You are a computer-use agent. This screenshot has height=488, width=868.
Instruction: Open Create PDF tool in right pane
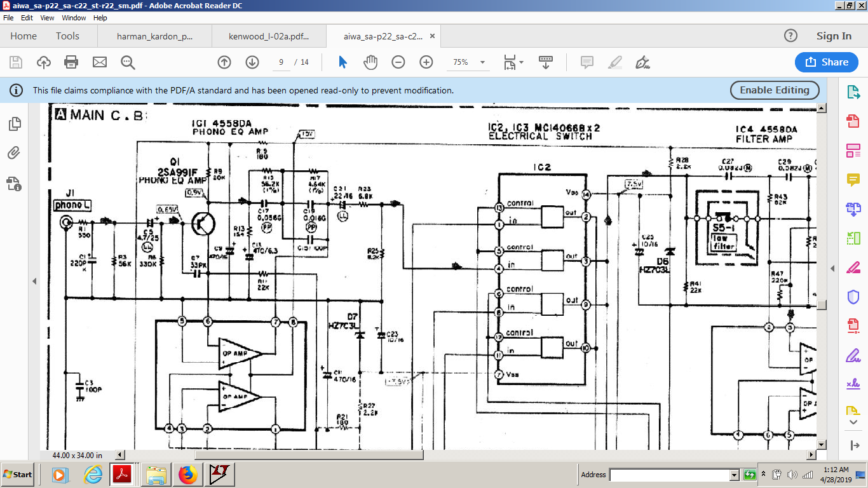tap(853, 121)
